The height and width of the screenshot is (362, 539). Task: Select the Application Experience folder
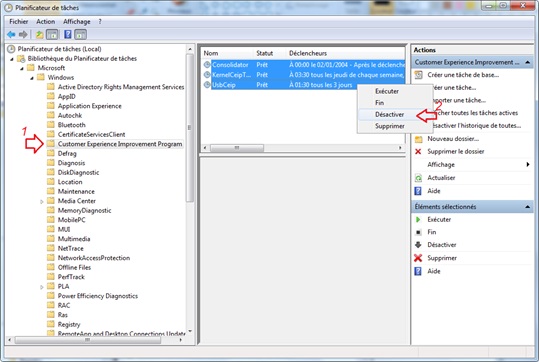coord(90,106)
